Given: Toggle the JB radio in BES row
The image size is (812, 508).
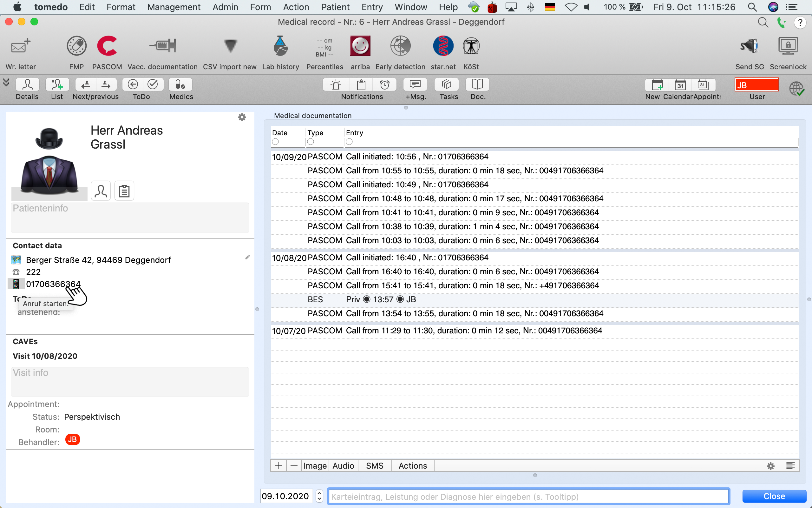Looking at the screenshot, I should (400, 299).
